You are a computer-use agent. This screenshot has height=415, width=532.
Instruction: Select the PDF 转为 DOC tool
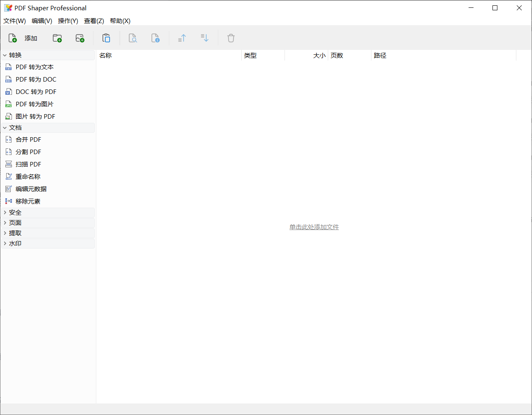coord(35,79)
